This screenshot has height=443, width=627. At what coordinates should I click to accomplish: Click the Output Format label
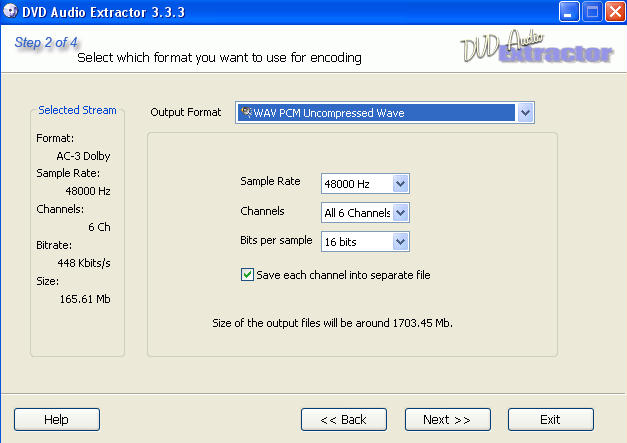pos(186,112)
